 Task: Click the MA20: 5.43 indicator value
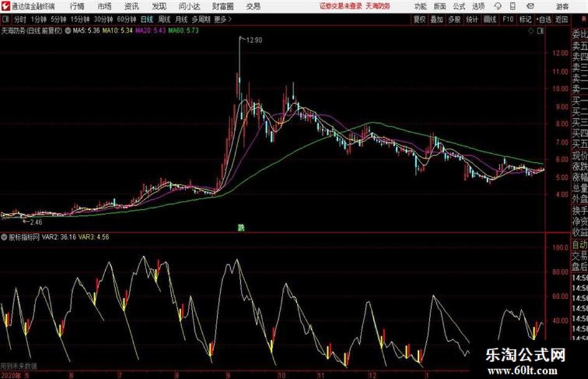point(151,30)
